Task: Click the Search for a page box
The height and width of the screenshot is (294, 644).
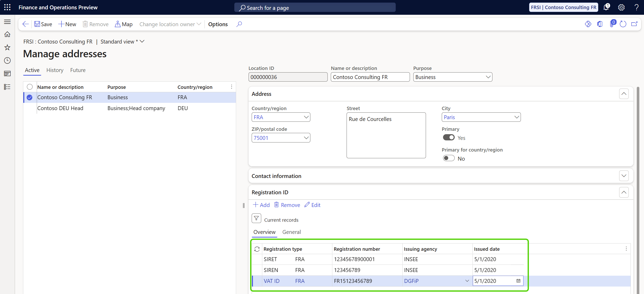Action: click(x=315, y=8)
